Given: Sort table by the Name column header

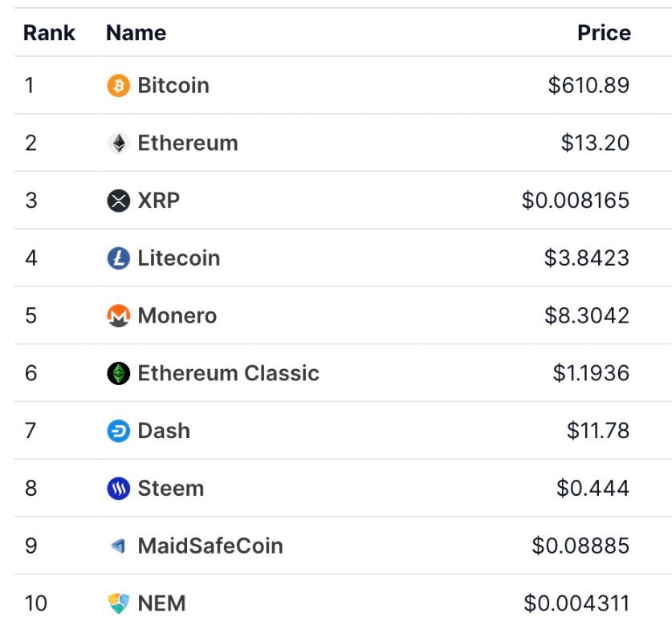Looking at the screenshot, I should click(136, 33).
